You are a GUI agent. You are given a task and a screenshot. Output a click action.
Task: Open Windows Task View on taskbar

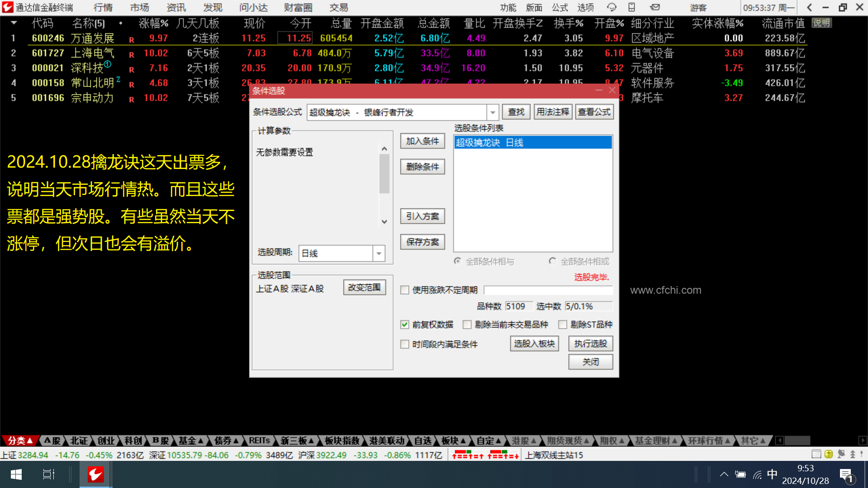(48, 474)
